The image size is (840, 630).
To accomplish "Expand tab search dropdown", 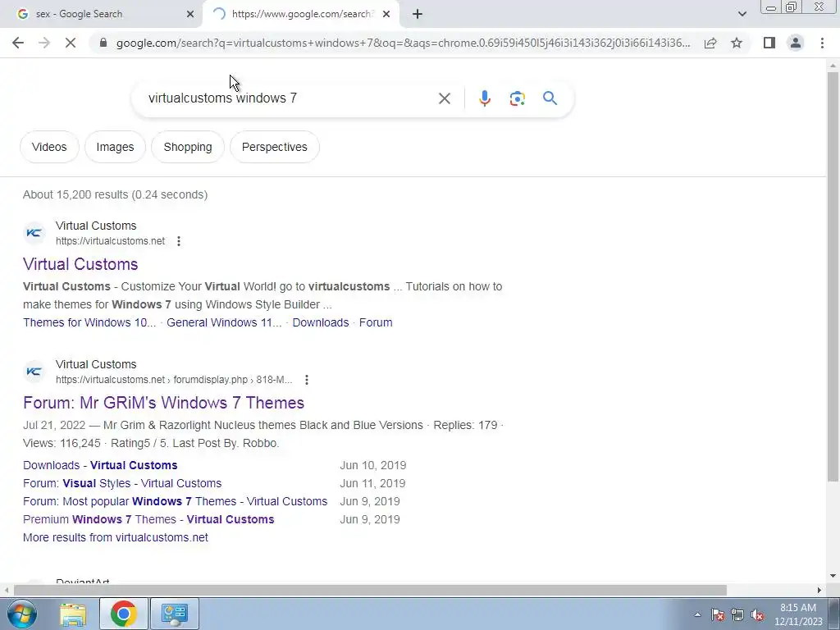I will click(x=742, y=14).
